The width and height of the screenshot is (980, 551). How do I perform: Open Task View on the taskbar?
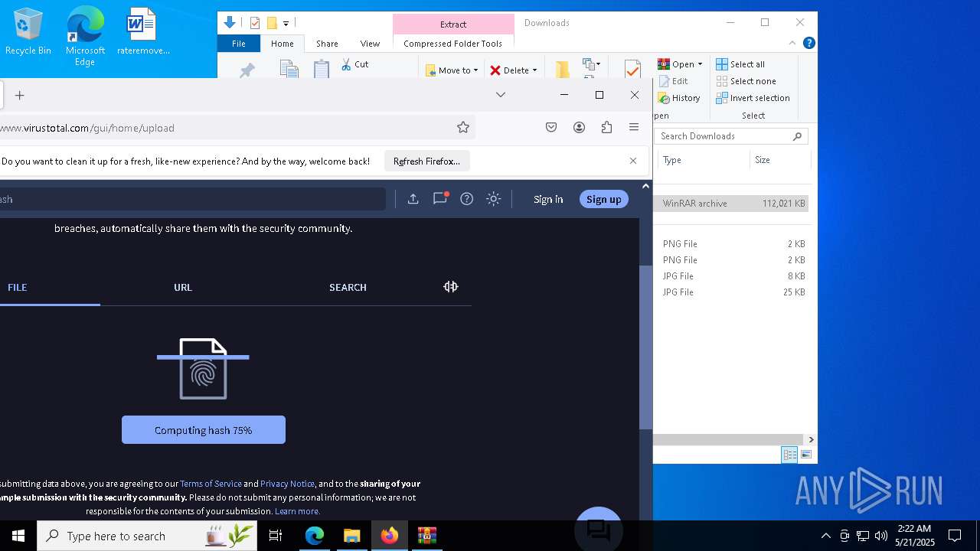[x=276, y=536]
